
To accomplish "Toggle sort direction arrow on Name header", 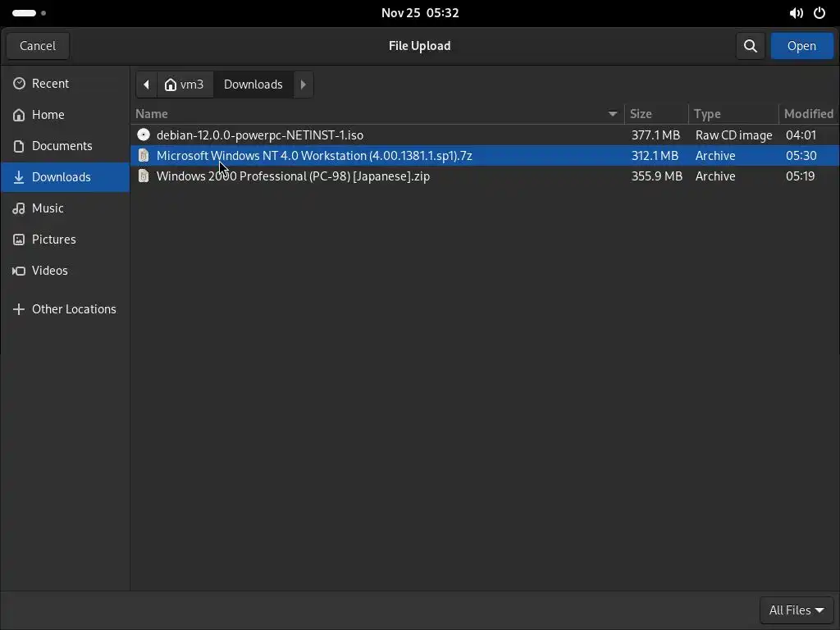I will (612, 114).
